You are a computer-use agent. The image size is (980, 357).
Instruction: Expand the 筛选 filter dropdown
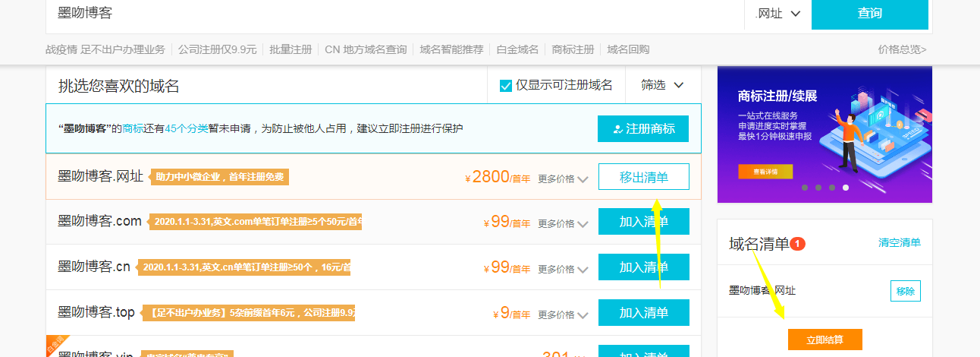click(x=662, y=85)
